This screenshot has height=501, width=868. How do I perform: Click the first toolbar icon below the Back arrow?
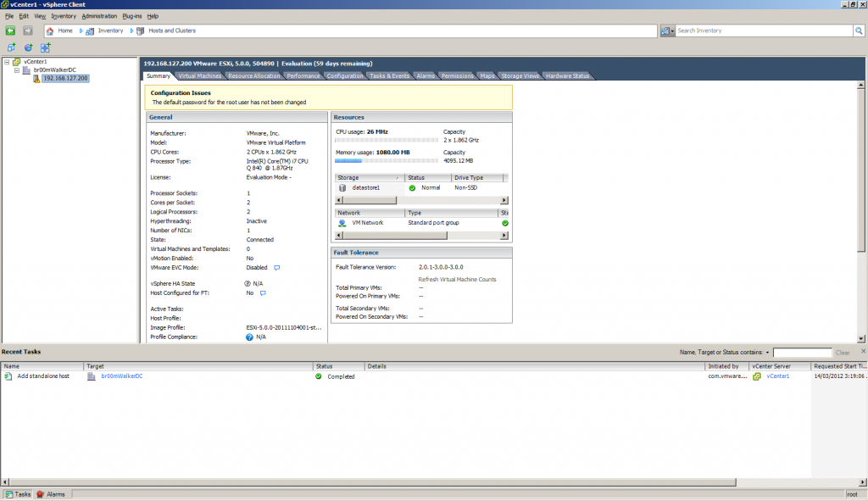[x=11, y=47]
